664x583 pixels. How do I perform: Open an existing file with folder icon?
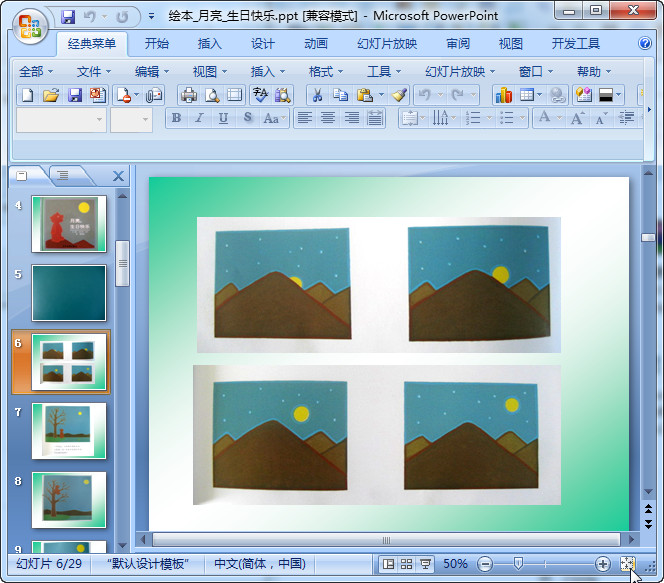pyautogui.click(x=51, y=95)
